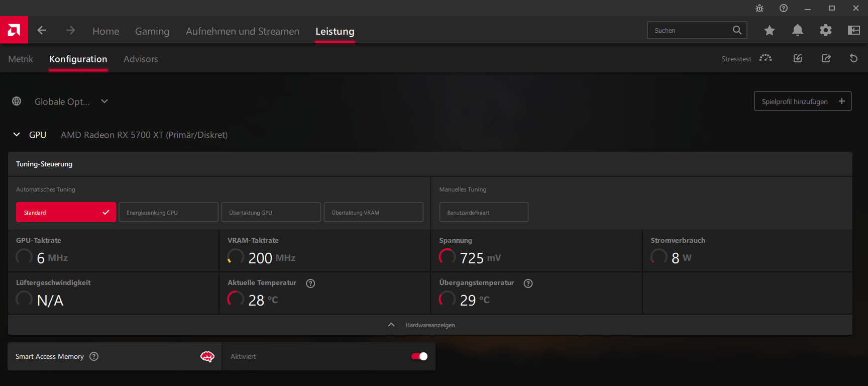Switch to the Advisors sub-tab
The width and height of the screenshot is (868, 386).
(x=141, y=59)
